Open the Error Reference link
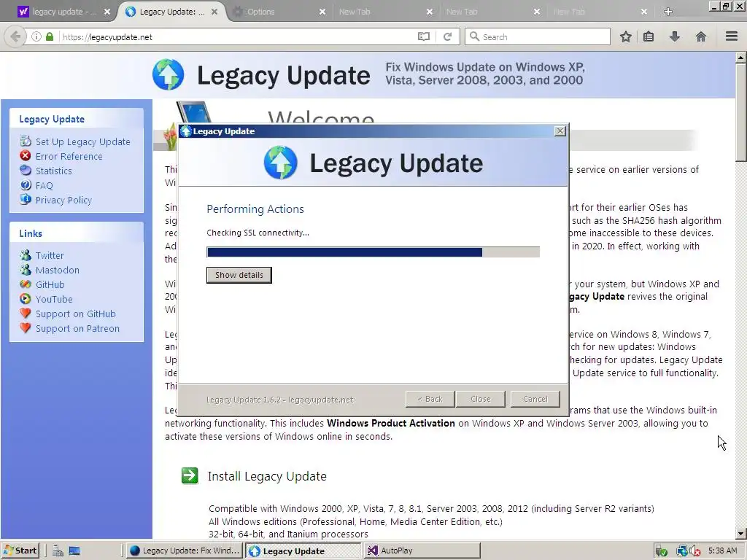 tap(69, 156)
